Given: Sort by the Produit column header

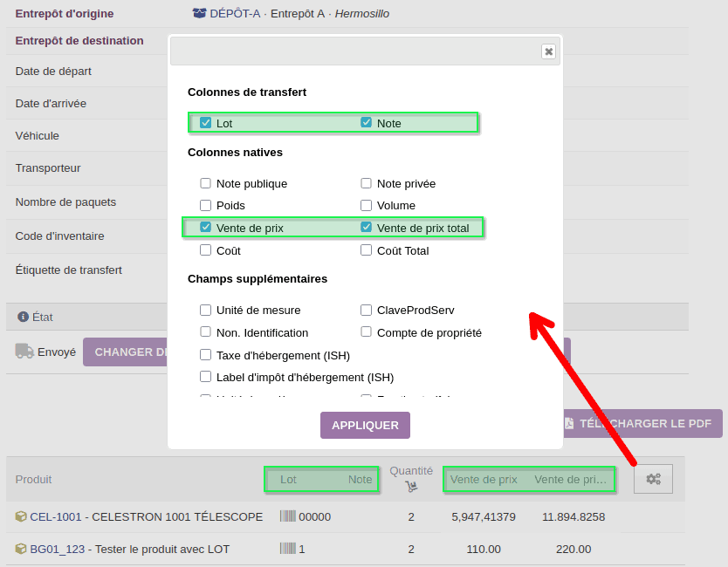Looking at the screenshot, I should click(33, 479).
